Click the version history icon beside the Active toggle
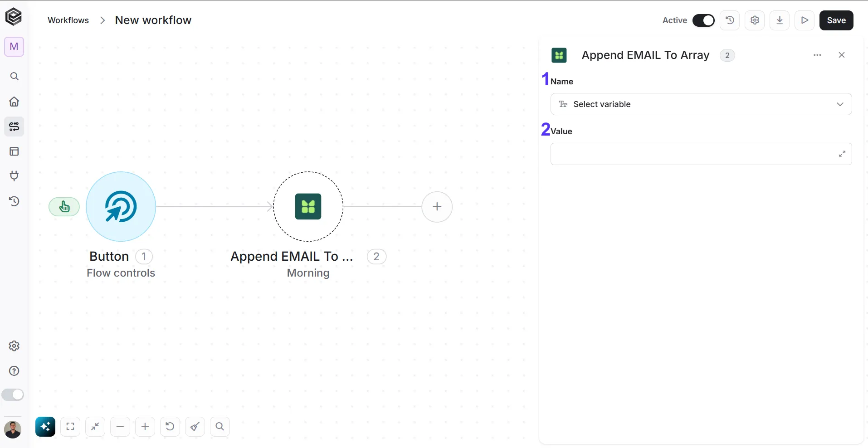Image resolution: width=868 pixels, height=448 pixels. (x=730, y=20)
